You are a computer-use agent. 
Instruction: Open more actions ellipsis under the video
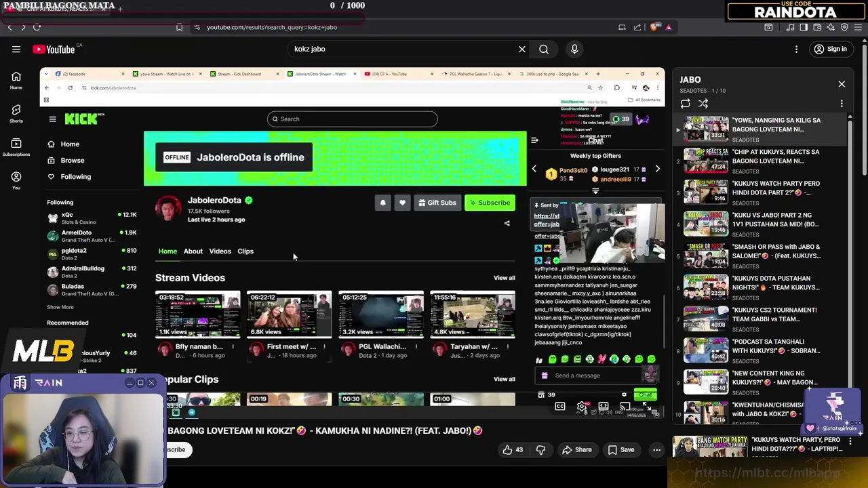click(656, 449)
